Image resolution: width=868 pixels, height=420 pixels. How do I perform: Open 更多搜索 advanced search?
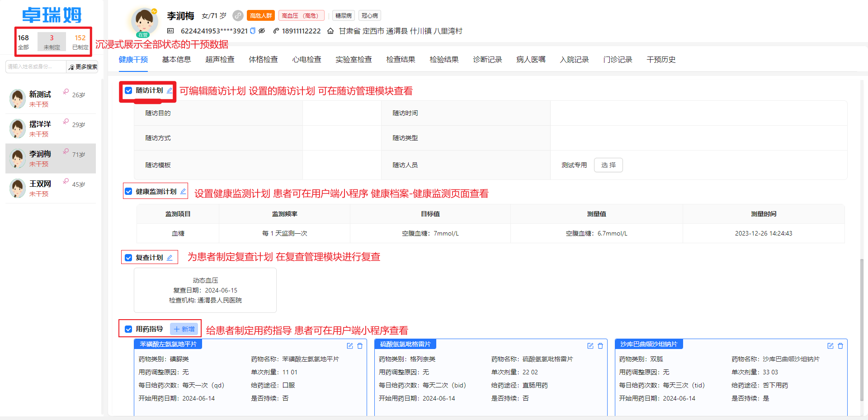[82, 66]
